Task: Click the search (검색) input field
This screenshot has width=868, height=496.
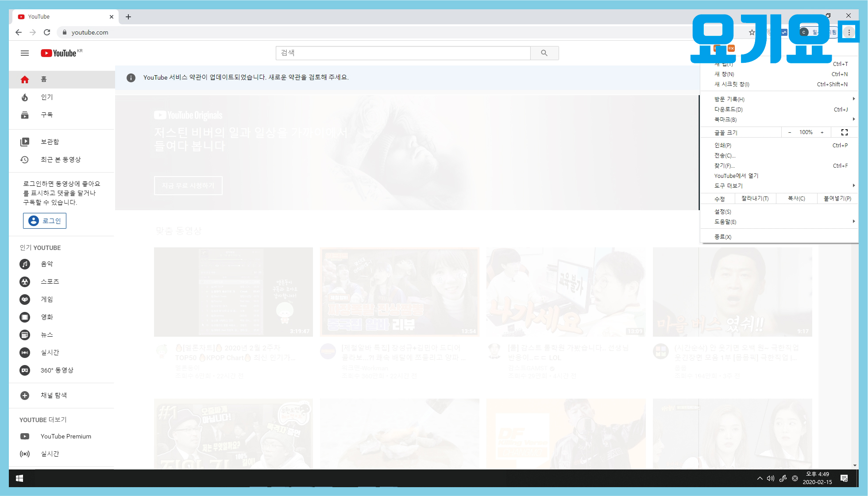Action: (403, 53)
